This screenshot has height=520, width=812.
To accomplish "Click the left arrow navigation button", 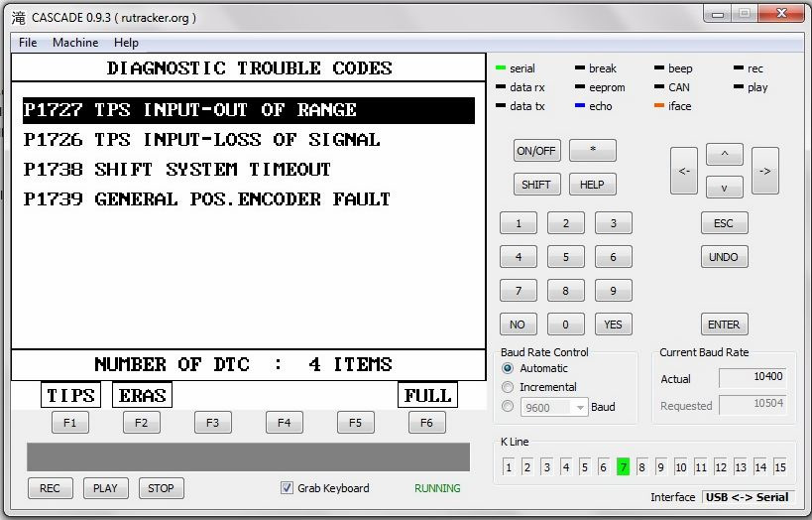I will pyautogui.click(x=684, y=171).
